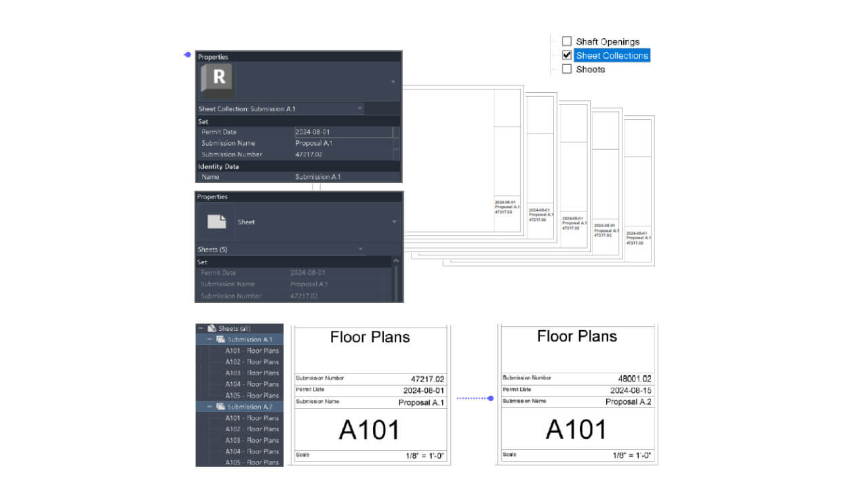Open the Sheet Collection: Submission A.1 dropdown
Image resolution: width=868 pixels, height=488 pixels.
pyautogui.click(x=281, y=108)
